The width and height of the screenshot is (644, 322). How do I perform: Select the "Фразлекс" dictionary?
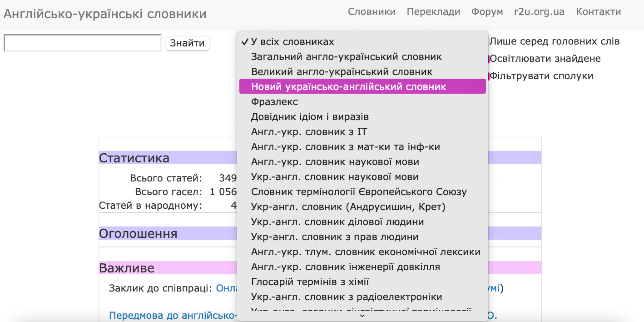(x=274, y=101)
